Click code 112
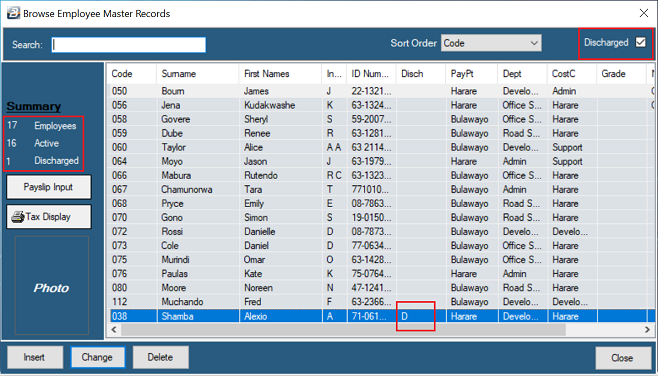658x376 pixels. [x=120, y=302]
